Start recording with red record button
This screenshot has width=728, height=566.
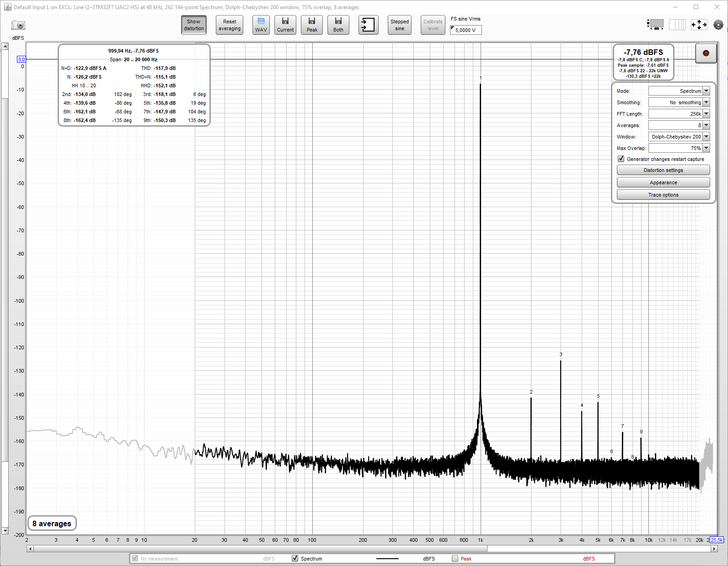tap(706, 53)
